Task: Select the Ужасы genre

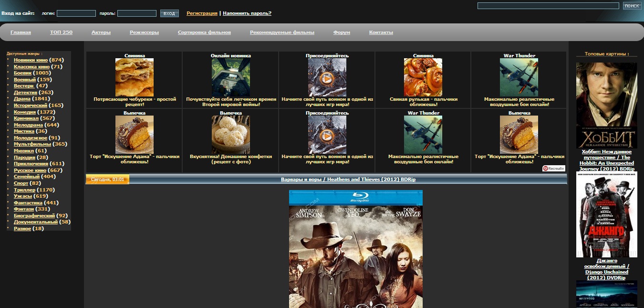Action: pos(23,196)
